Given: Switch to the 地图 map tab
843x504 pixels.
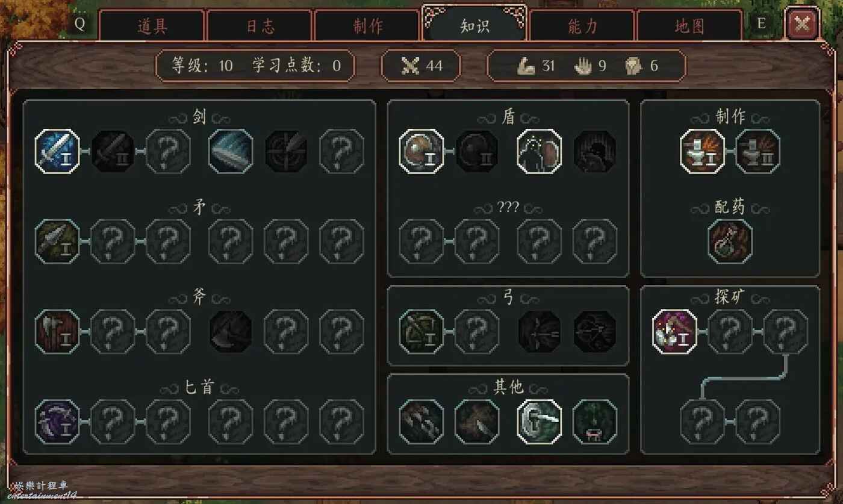Looking at the screenshot, I should 689,26.
